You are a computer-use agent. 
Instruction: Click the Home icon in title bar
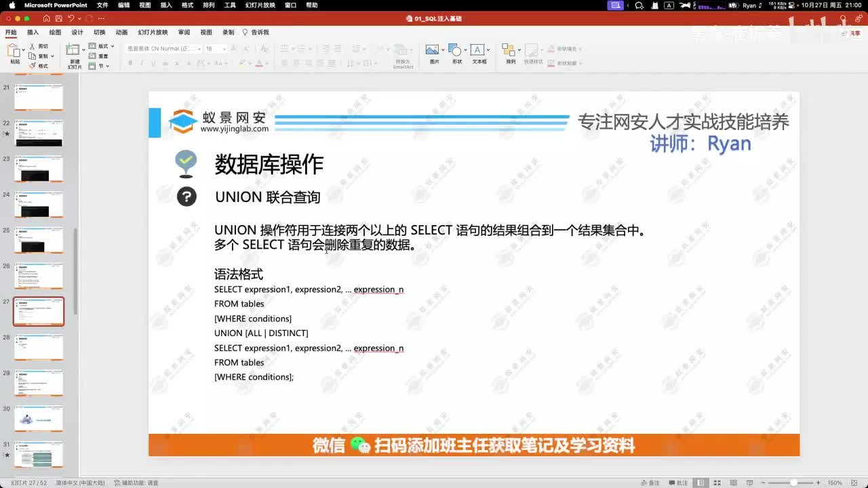point(46,18)
